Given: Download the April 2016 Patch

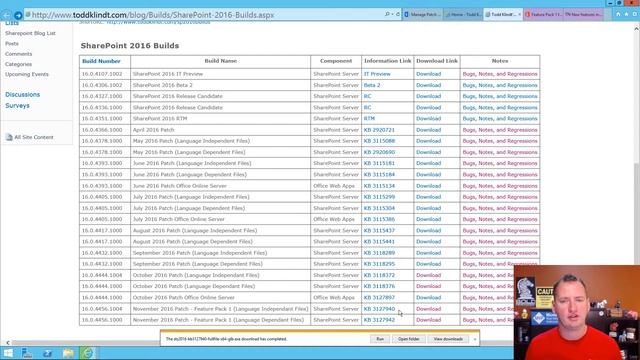Looking at the screenshot, I should click(x=429, y=130).
